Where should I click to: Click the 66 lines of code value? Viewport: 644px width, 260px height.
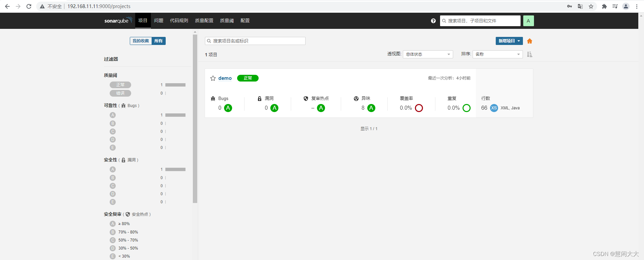[484, 108]
